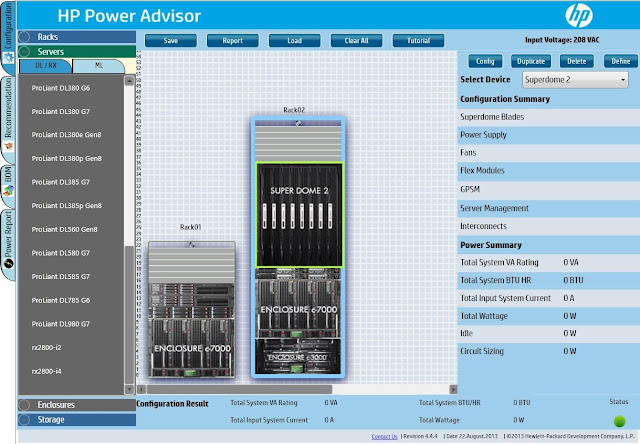Select ProLiant DL560 Gen8

pos(64,229)
